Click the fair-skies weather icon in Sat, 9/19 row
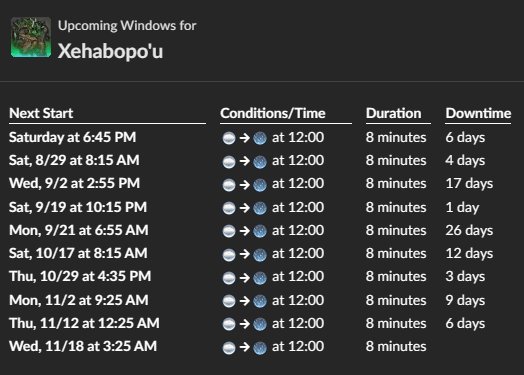Screen dimensions: 524x375 tap(229, 208)
